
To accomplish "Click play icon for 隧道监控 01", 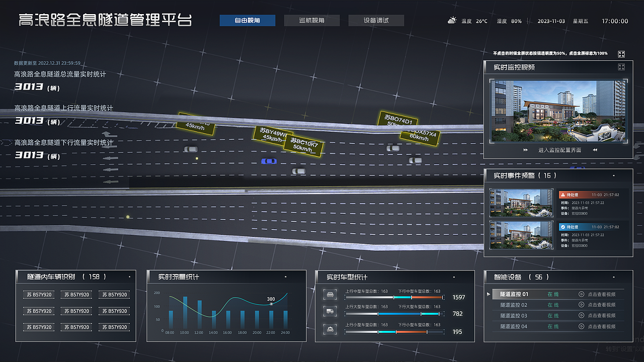I will pos(581,294).
